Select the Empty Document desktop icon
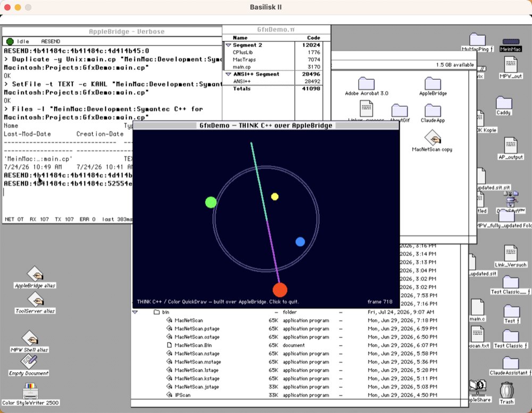Screen dimensions: 532x413 29,361
